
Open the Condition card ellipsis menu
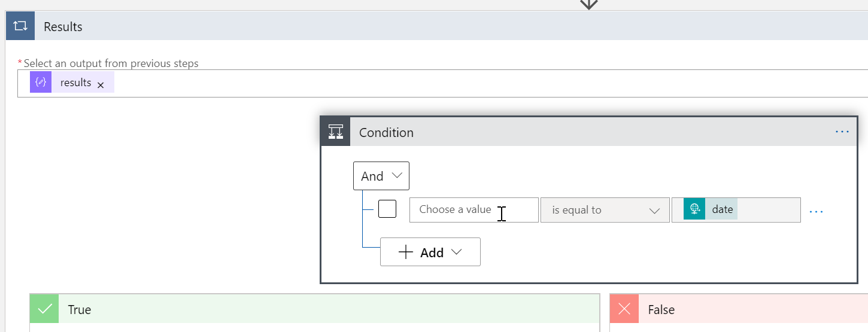pyautogui.click(x=842, y=132)
